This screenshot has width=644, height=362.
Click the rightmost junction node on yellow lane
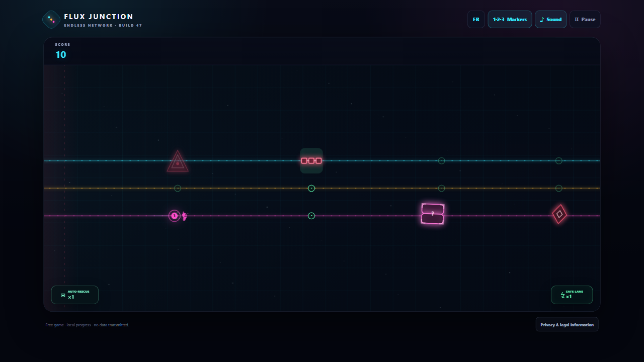(x=558, y=189)
